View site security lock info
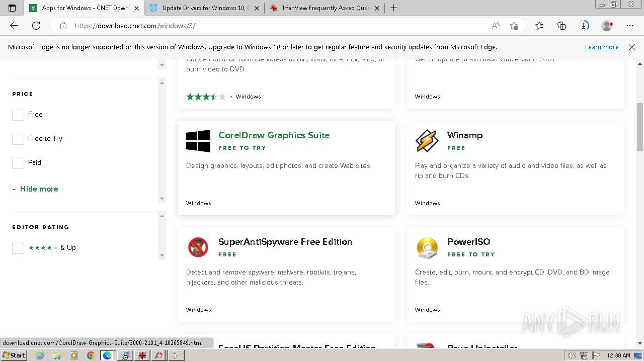The height and width of the screenshot is (362, 644). click(63, 26)
